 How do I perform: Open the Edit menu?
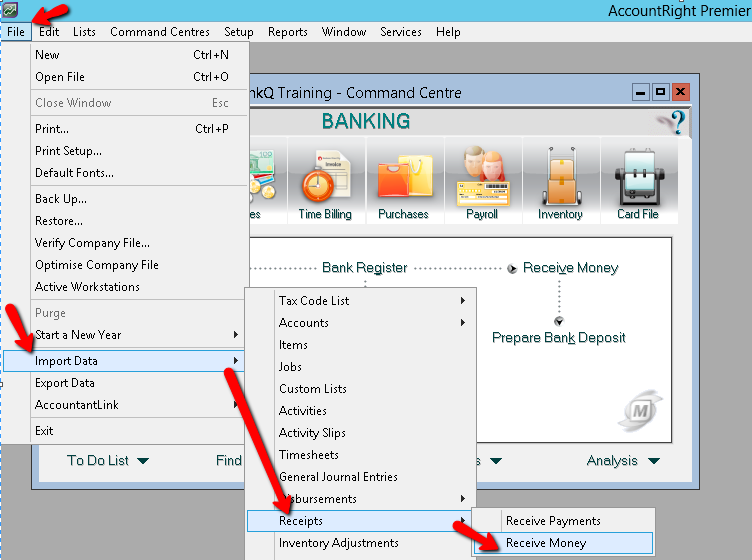(x=49, y=32)
